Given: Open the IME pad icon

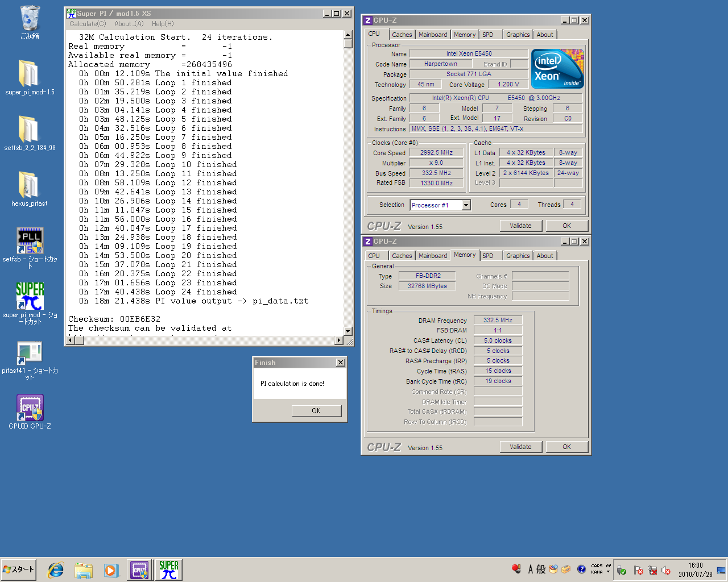Looking at the screenshot, I should pyautogui.click(x=553, y=569).
